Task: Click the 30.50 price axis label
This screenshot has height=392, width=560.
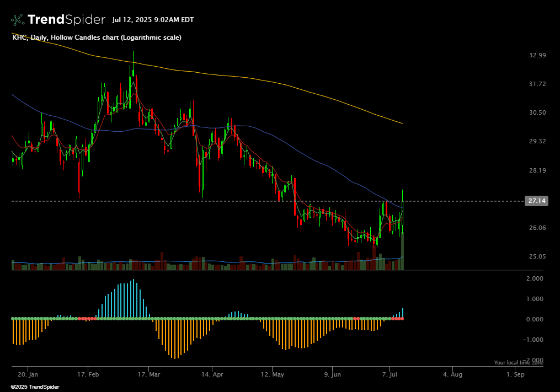Action: coord(537,112)
